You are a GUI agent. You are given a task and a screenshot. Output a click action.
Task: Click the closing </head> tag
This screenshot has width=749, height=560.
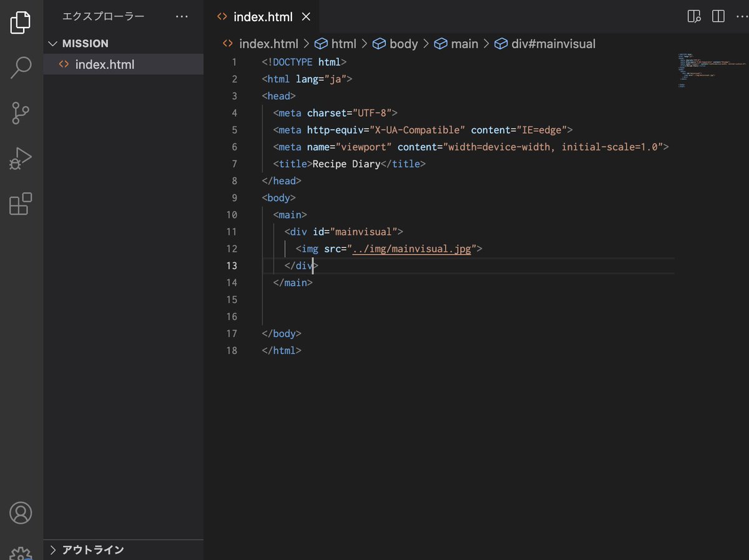click(x=281, y=181)
